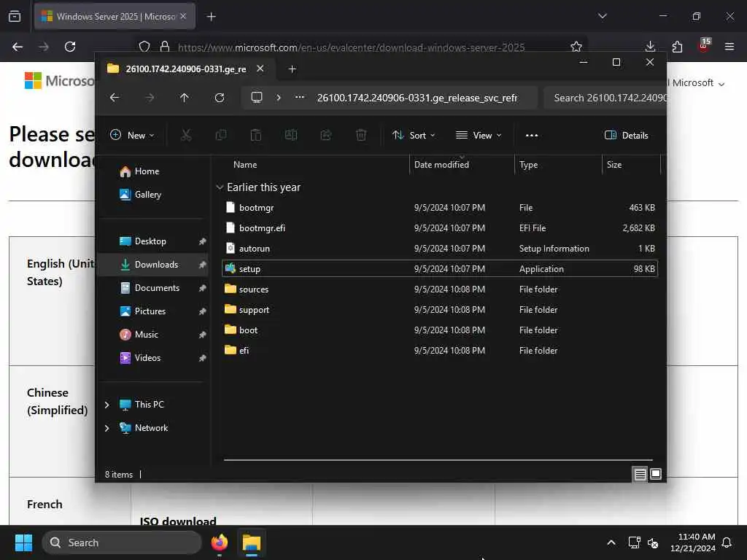Select the 26100.1742 File Explorer tab

pos(186,69)
